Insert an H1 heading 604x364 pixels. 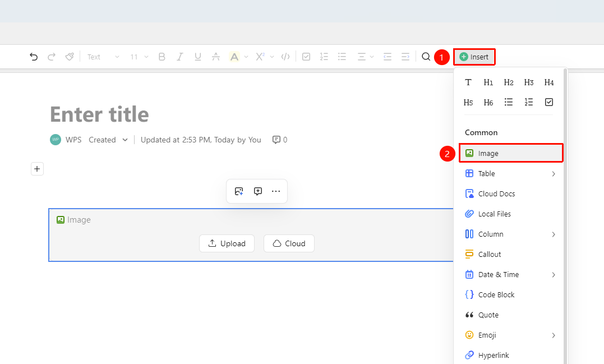tap(488, 82)
